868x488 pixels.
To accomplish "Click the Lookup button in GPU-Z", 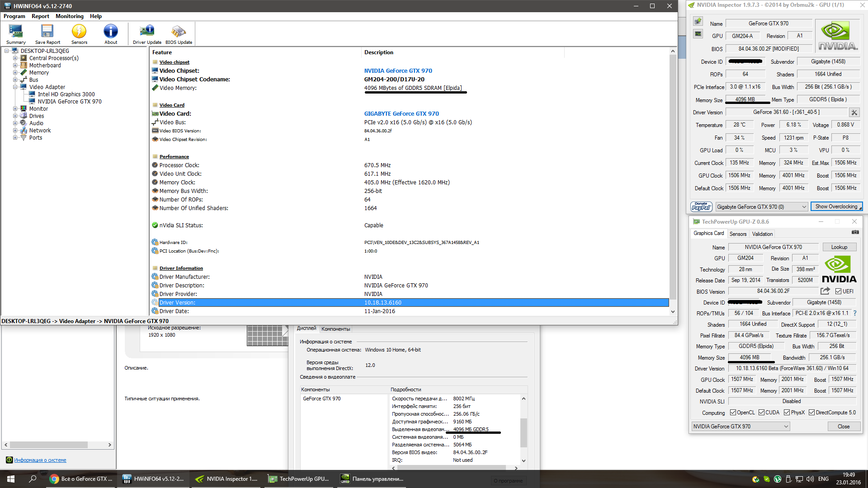I will click(x=839, y=247).
